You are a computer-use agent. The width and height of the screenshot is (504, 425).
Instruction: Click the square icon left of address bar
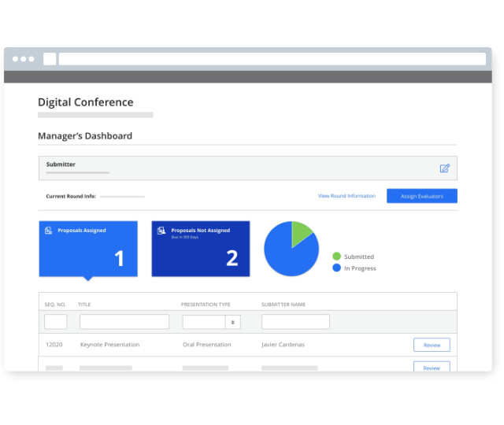[50, 59]
